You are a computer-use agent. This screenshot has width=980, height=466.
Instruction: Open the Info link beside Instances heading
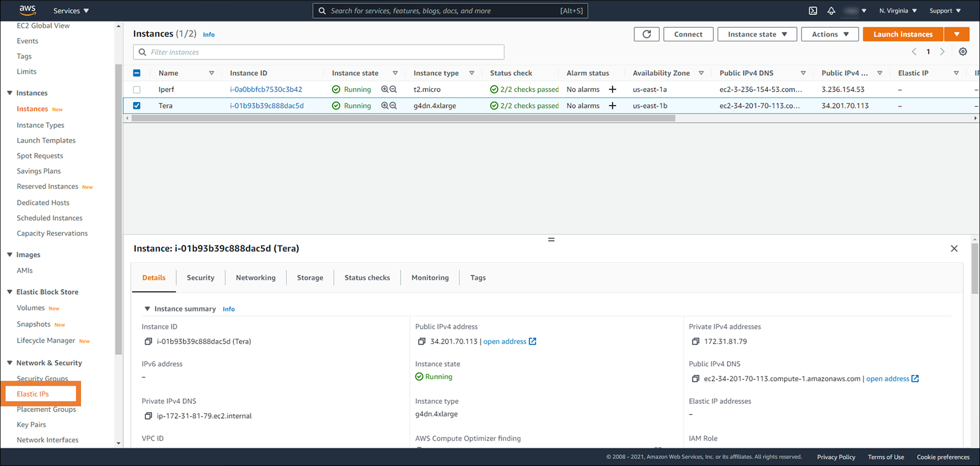pos(209,35)
